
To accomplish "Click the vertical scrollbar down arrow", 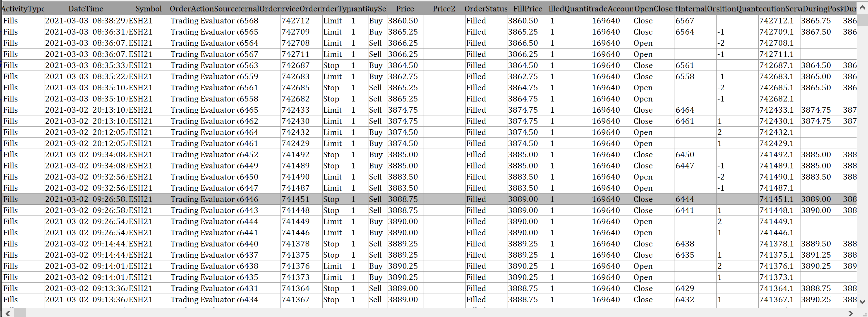I will click(x=862, y=301).
